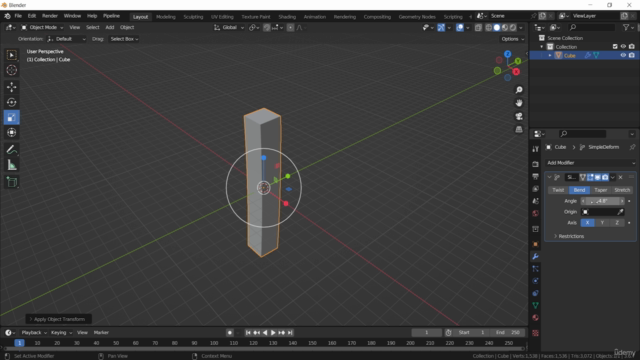Click the origin eyedropper icon

620,212
